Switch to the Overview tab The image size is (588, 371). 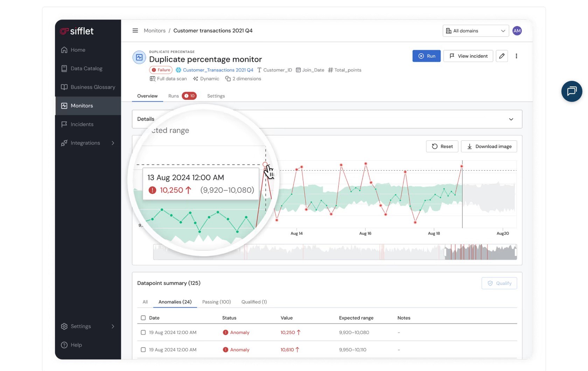pos(147,96)
